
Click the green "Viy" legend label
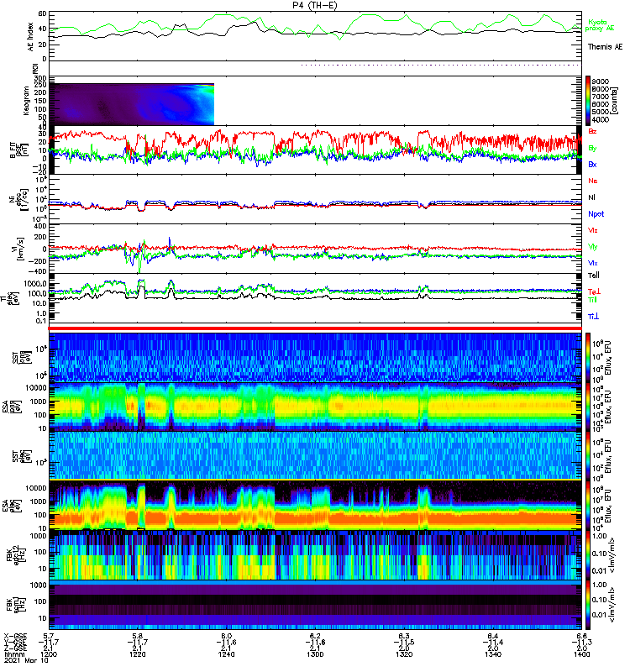(592, 247)
